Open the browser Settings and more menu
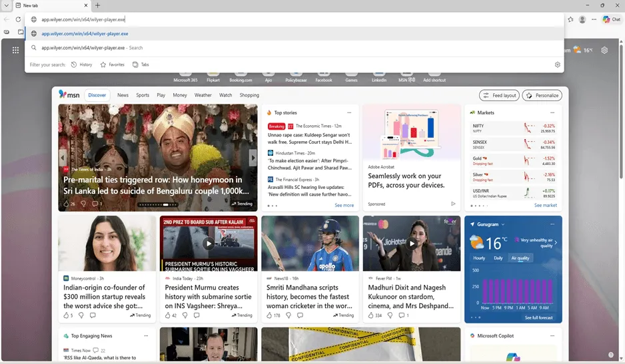 tap(594, 19)
